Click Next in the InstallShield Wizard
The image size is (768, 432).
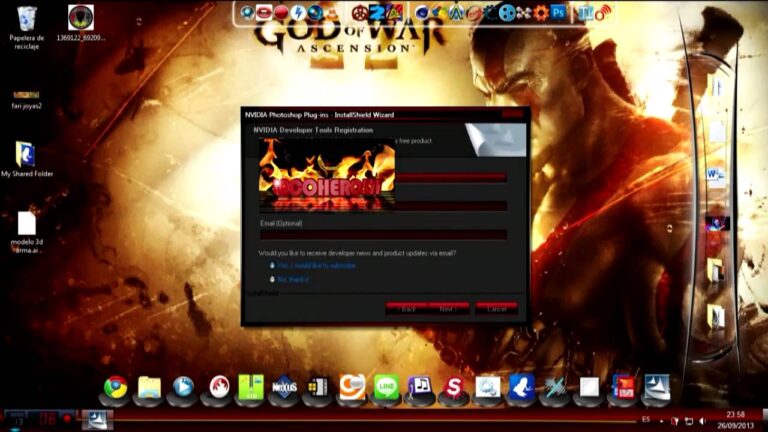(x=448, y=309)
